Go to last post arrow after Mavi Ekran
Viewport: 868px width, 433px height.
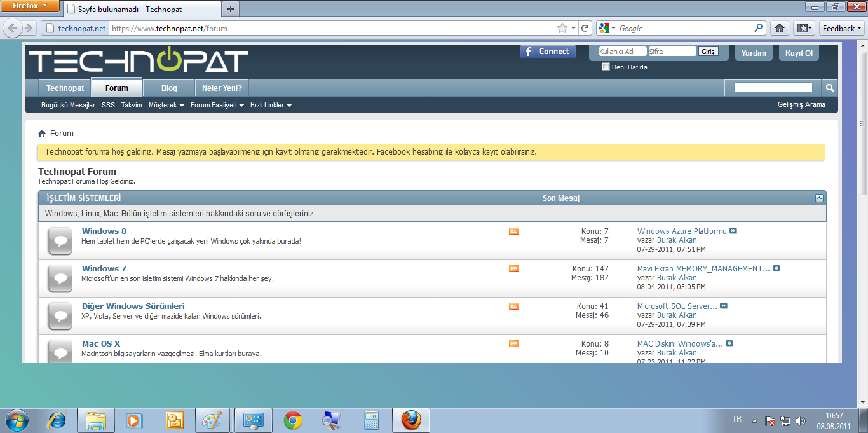776,268
